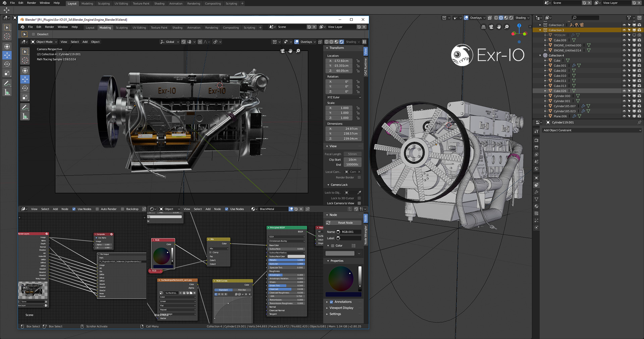The width and height of the screenshot is (644, 339).
Task: Open the outliner filter funnel icon
Action: pyautogui.click(x=629, y=18)
